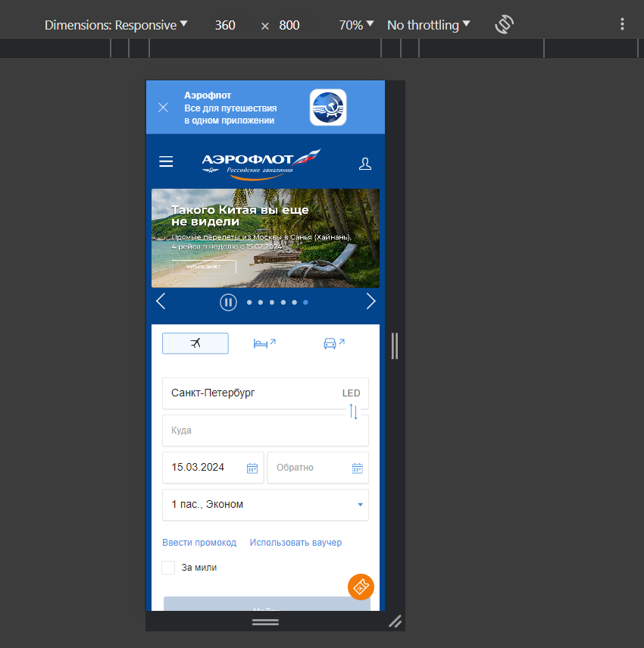Click the viewport height field 800
644x648 pixels.
click(x=289, y=25)
